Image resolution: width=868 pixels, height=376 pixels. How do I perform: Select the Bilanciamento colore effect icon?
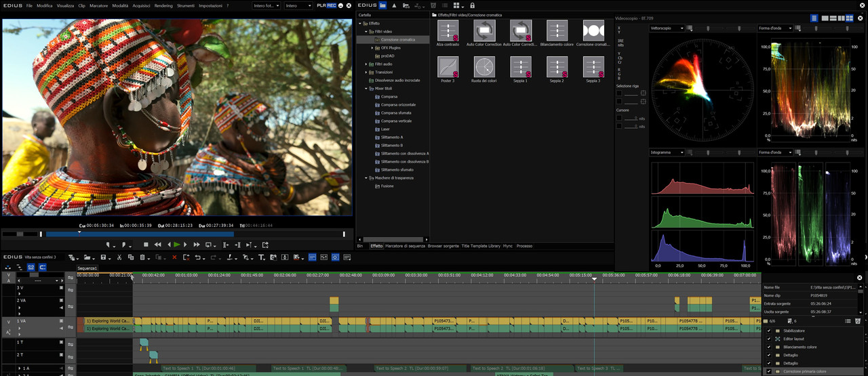(x=557, y=30)
